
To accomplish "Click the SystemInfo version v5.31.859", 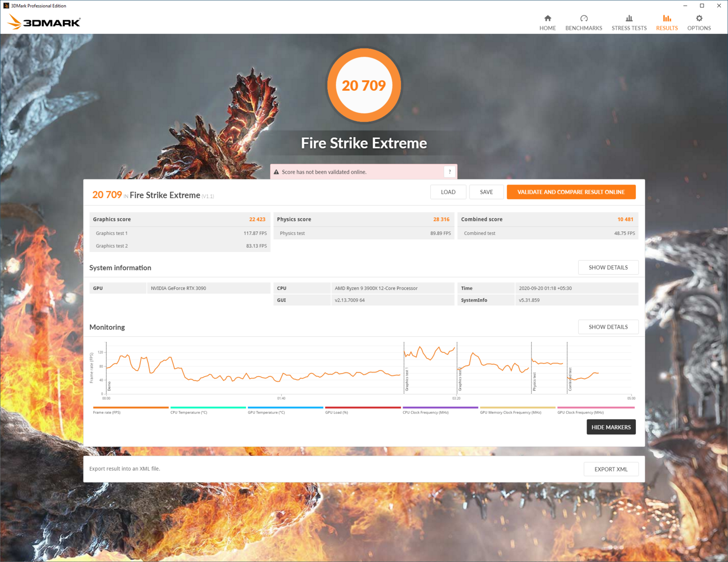I will click(x=529, y=300).
